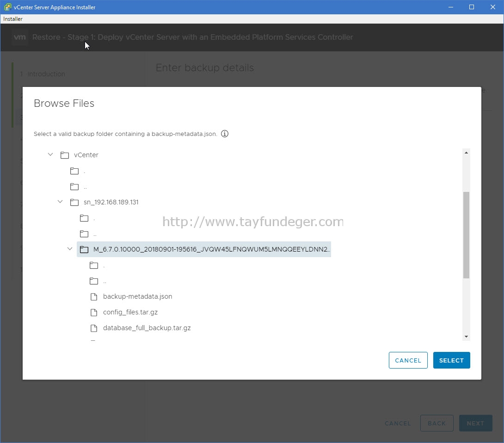Screen dimensions: 504x443
Task: Collapse the vCenter folder chevron
Action: 50,154
